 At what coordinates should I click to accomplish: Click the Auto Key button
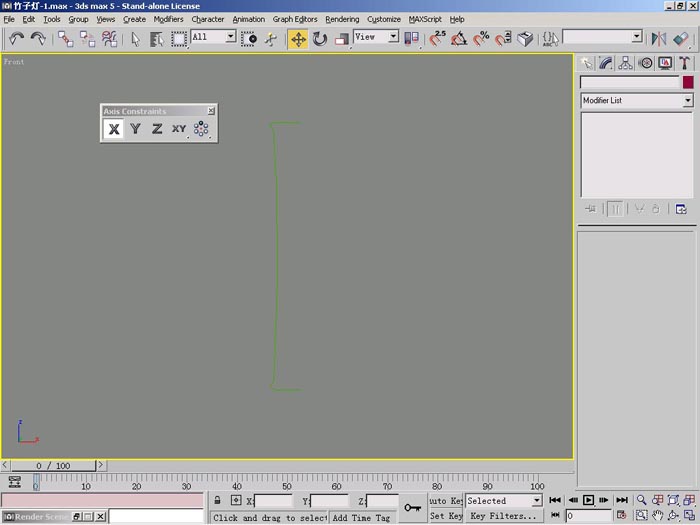(446, 500)
